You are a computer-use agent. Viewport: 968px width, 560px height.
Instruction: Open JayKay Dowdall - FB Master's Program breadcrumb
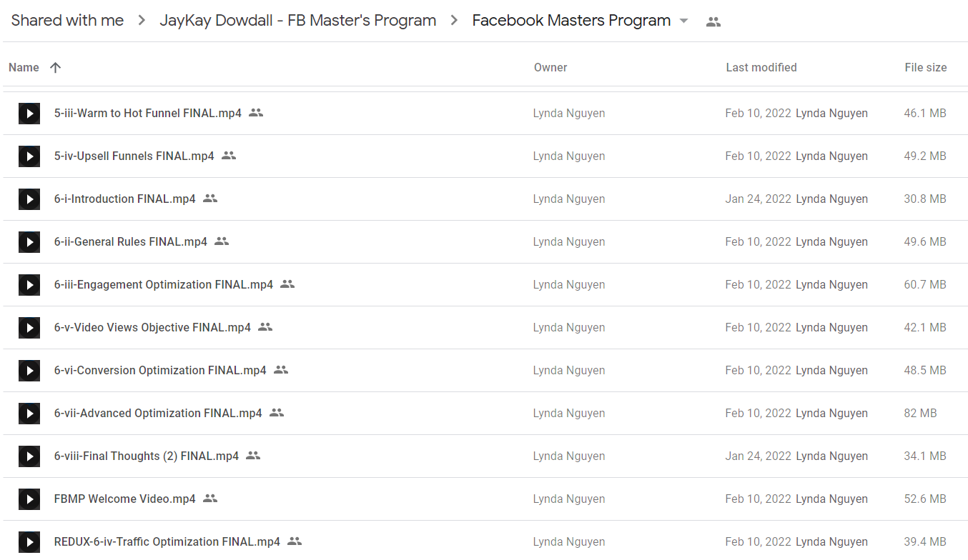point(298,21)
